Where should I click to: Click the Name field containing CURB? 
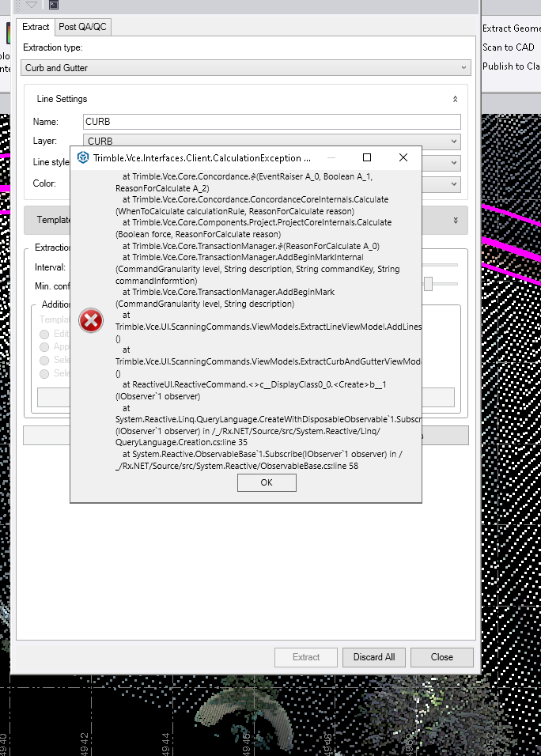[272, 122]
